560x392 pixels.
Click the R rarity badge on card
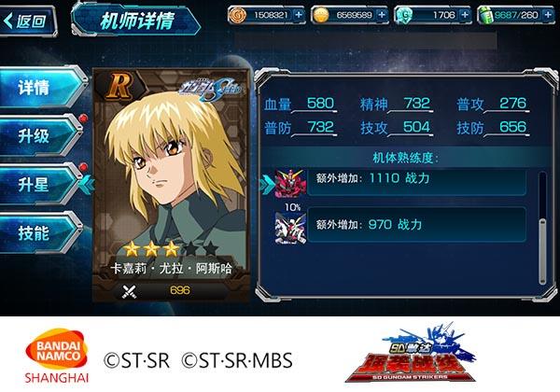[x=119, y=87]
